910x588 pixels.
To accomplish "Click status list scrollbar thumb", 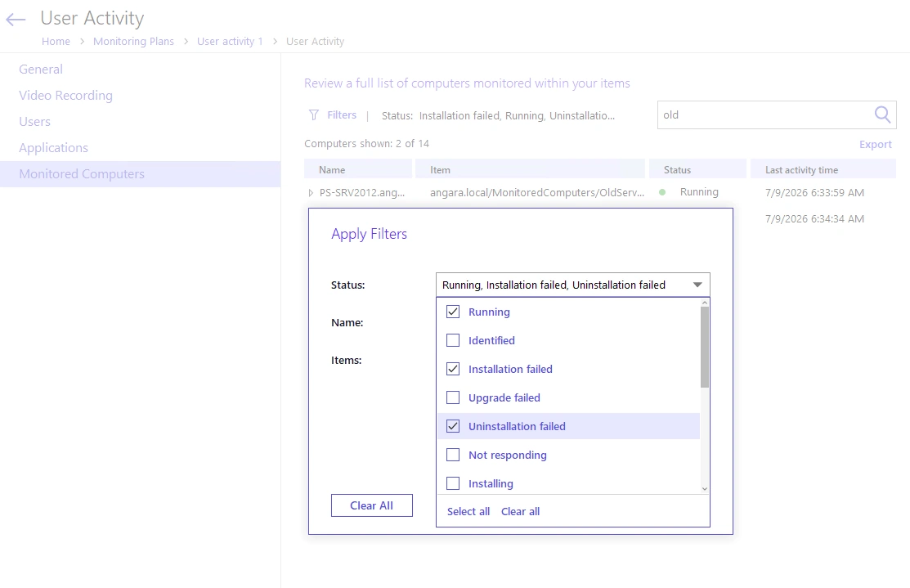I will click(705, 347).
